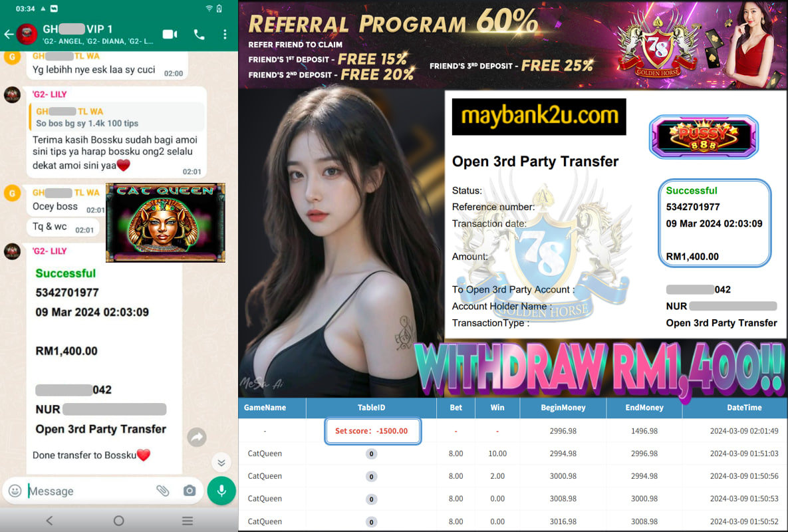Click the maybank2u.com logo

[539, 116]
